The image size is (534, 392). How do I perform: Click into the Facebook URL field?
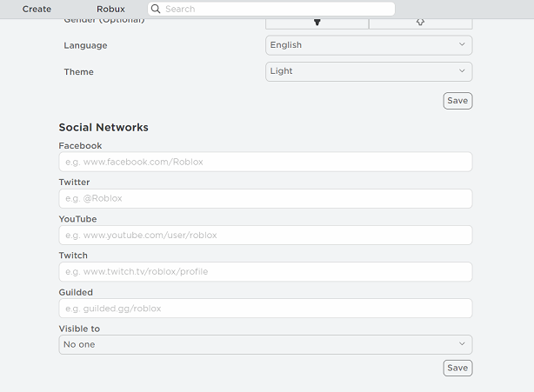(x=264, y=162)
